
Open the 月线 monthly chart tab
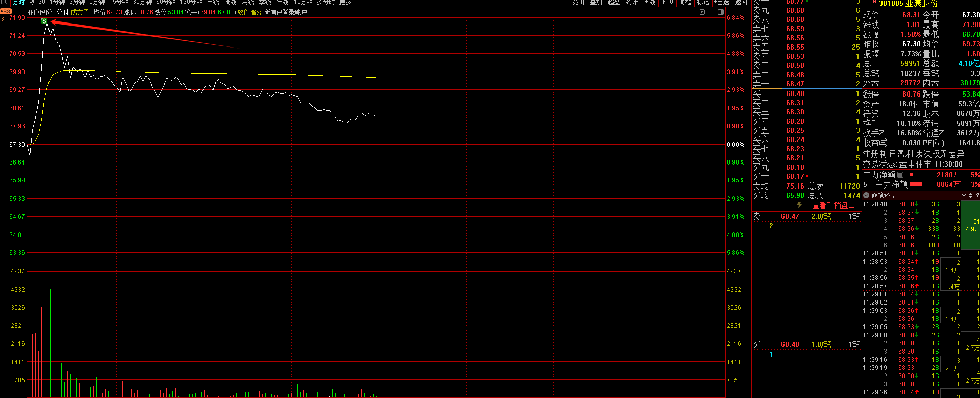[248, 3]
